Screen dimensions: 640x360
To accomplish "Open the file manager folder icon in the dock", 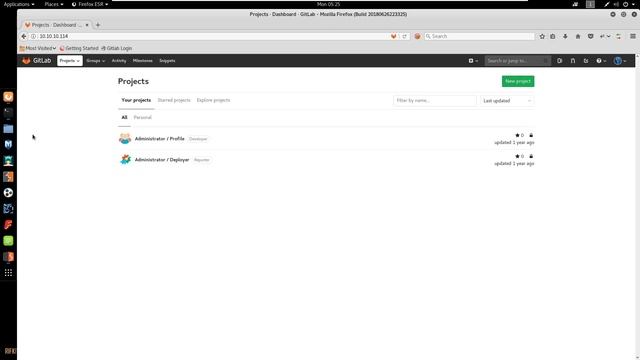I will click(8, 129).
